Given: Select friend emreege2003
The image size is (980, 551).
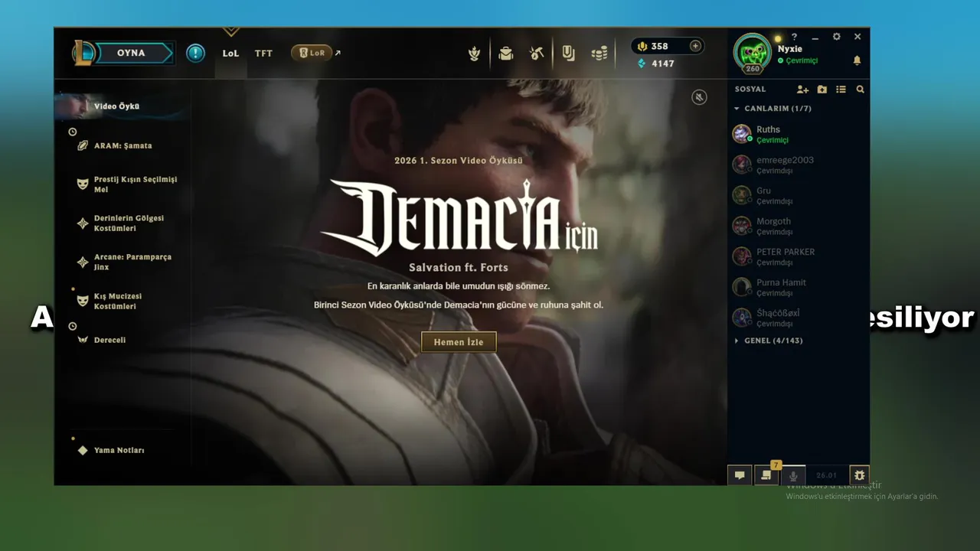Looking at the screenshot, I should 799,165.
